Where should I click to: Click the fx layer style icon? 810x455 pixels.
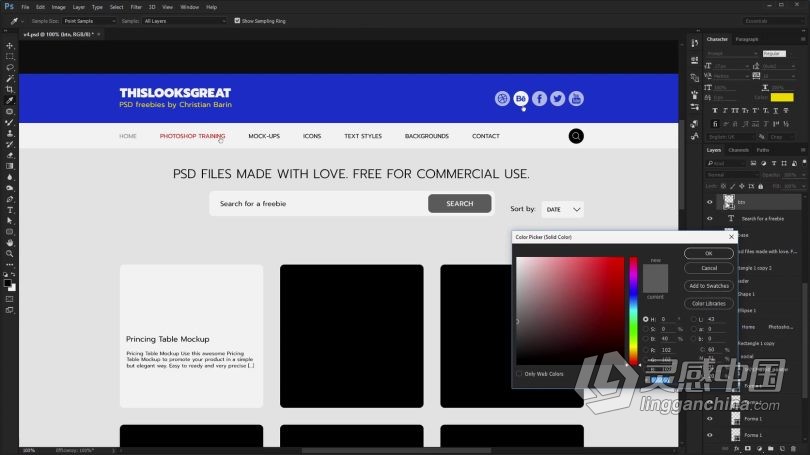tap(737, 449)
